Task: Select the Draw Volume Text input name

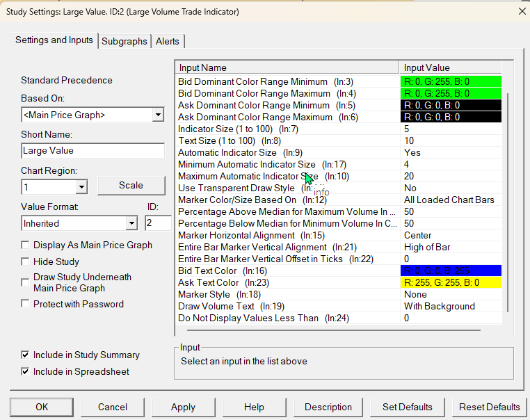Action: 231,307
